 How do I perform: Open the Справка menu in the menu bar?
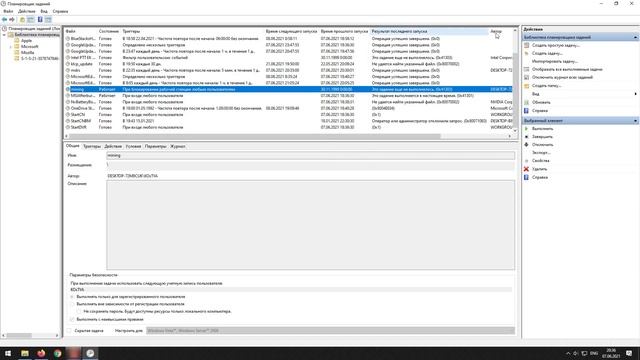tap(60, 11)
